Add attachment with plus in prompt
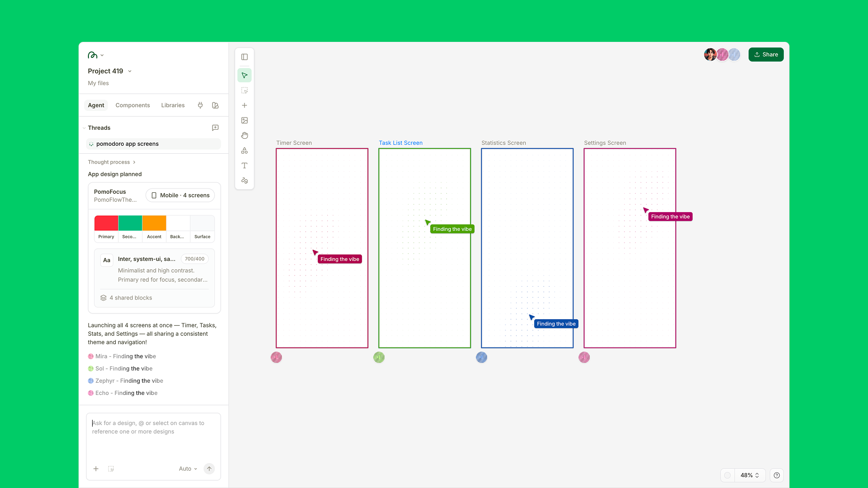Viewport: 868px width, 488px height. pos(96,469)
